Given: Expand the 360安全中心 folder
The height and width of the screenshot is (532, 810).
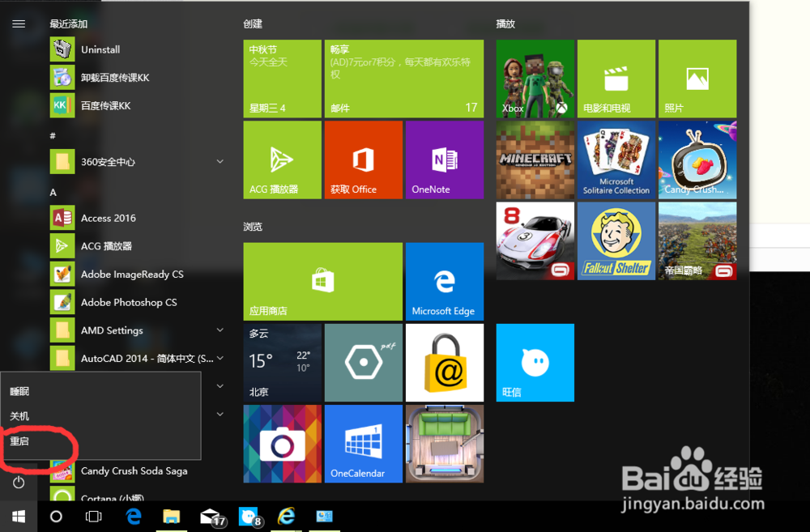Looking at the screenshot, I should coord(220,162).
